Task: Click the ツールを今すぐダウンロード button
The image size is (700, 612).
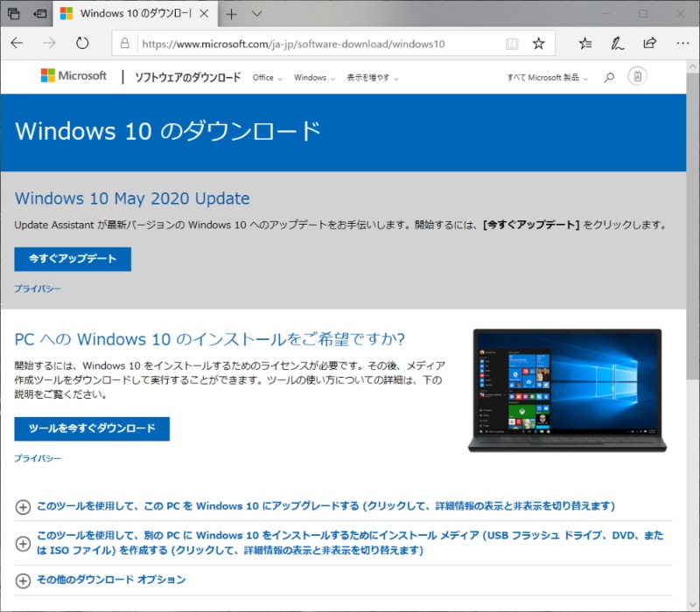Action: coord(92,428)
